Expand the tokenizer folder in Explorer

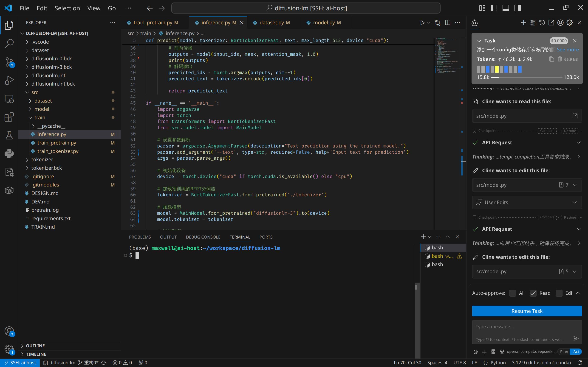pos(42,159)
